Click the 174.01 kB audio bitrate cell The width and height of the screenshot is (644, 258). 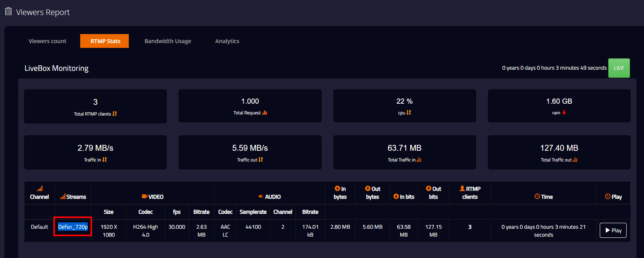pyautogui.click(x=310, y=231)
